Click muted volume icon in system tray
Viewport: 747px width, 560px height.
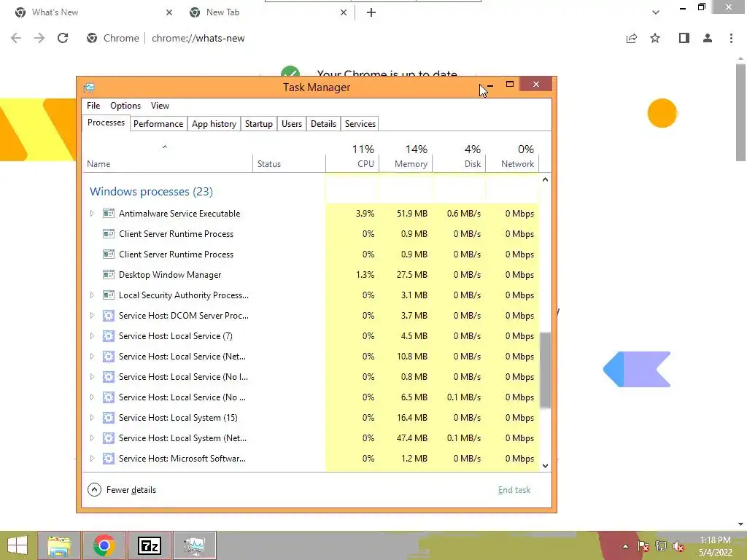point(678,546)
